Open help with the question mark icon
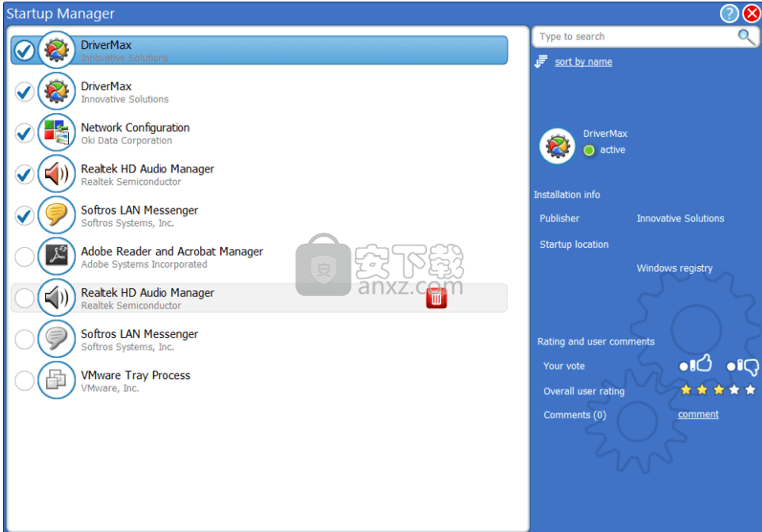762x532 pixels. [729, 13]
